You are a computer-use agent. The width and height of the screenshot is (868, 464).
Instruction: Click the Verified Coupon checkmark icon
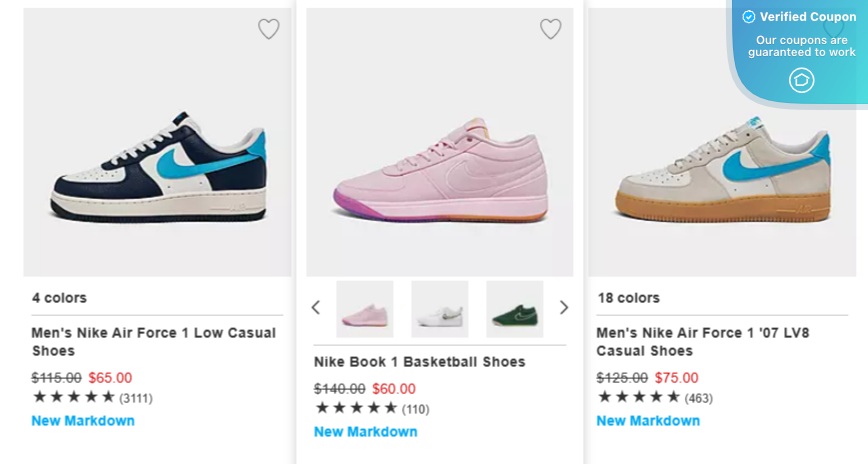click(x=748, y=17)
